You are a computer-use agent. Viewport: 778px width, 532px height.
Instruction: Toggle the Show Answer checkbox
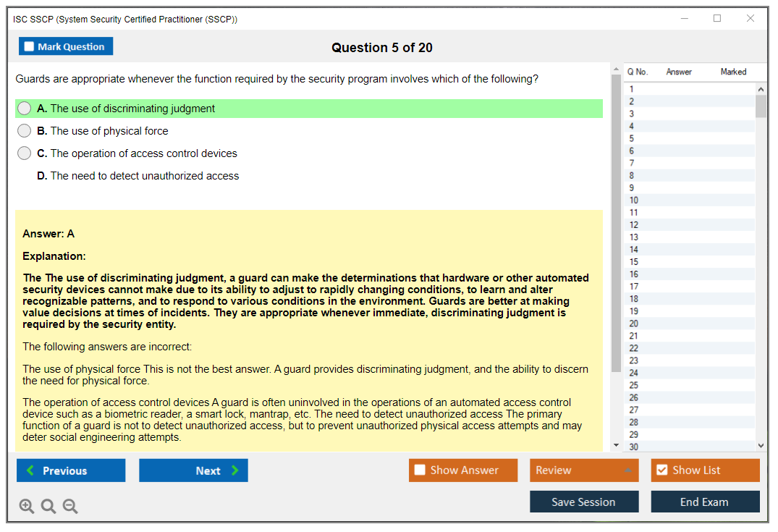coord(420,470)
